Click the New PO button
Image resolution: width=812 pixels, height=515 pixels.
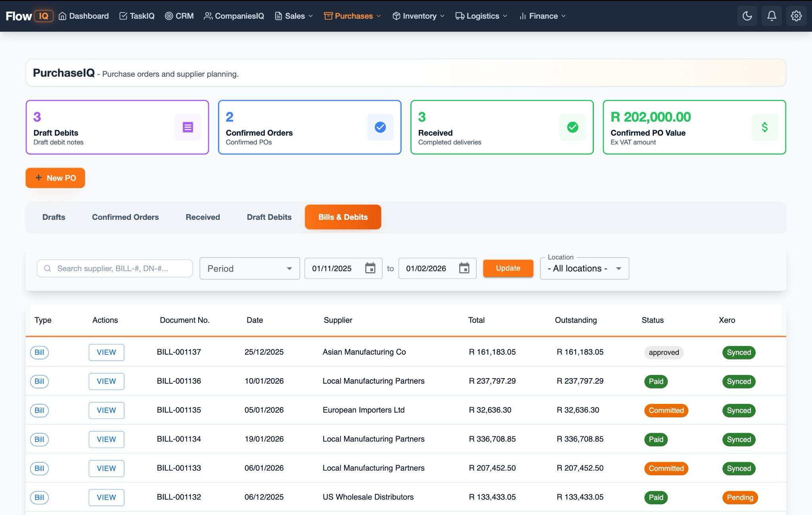(x=55, y=178)
